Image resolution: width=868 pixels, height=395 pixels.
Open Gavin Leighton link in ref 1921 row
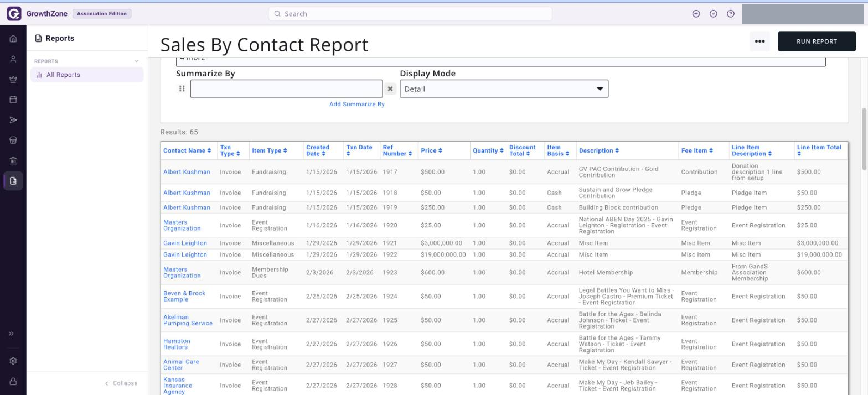(185, 243)
